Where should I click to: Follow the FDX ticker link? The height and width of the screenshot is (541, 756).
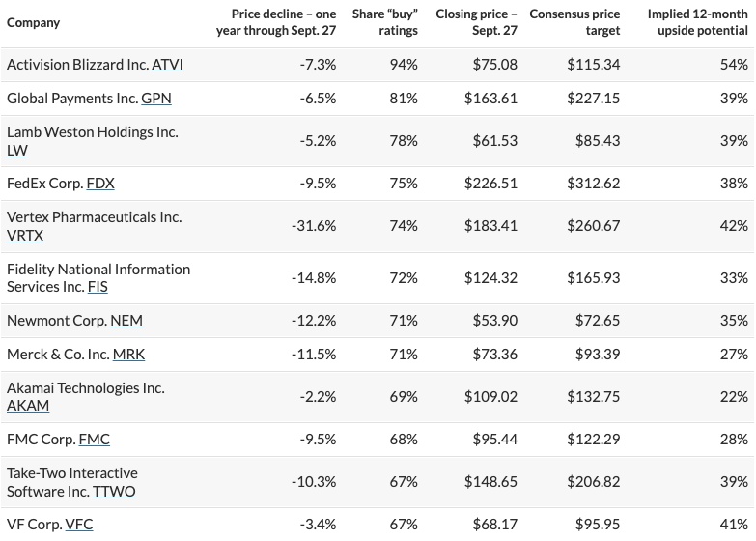(100, 183)
